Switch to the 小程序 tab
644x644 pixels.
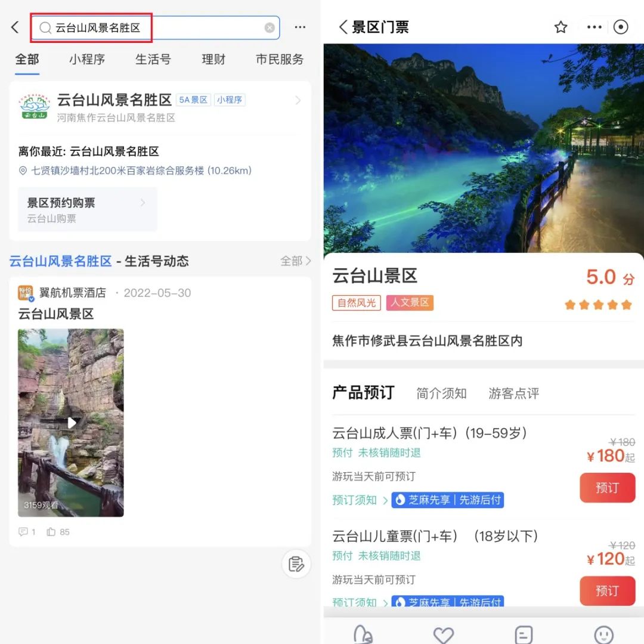(87, 60)
